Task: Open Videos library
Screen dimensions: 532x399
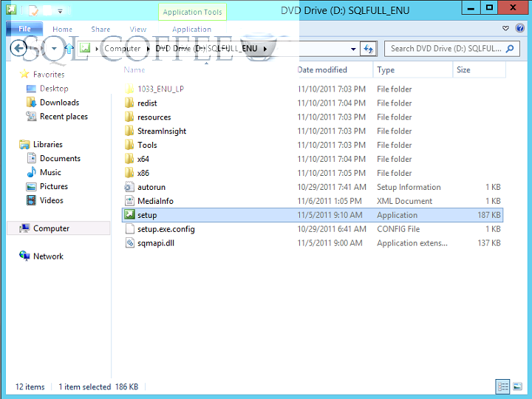Action: [x=51, y=200]
